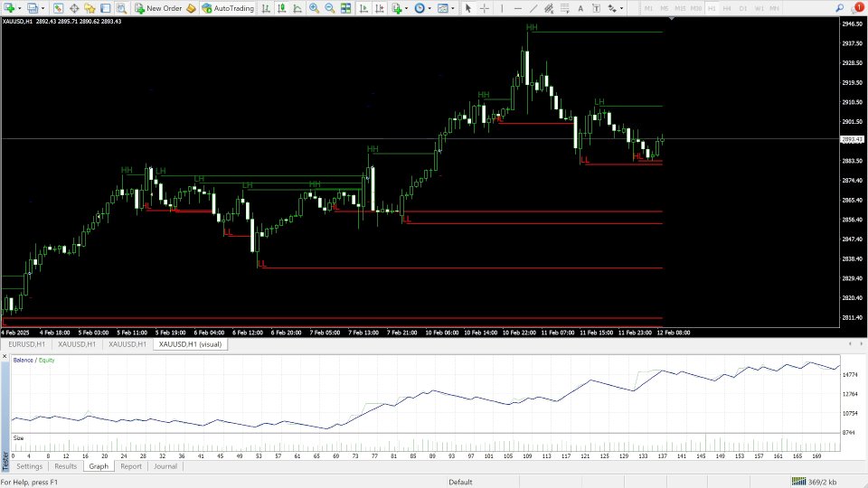Toggle the Terminal window icon

click(x=105, y=8)
